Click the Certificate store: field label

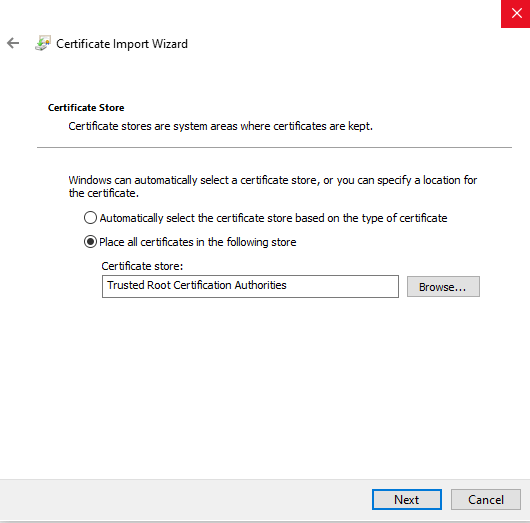(142, 266)
